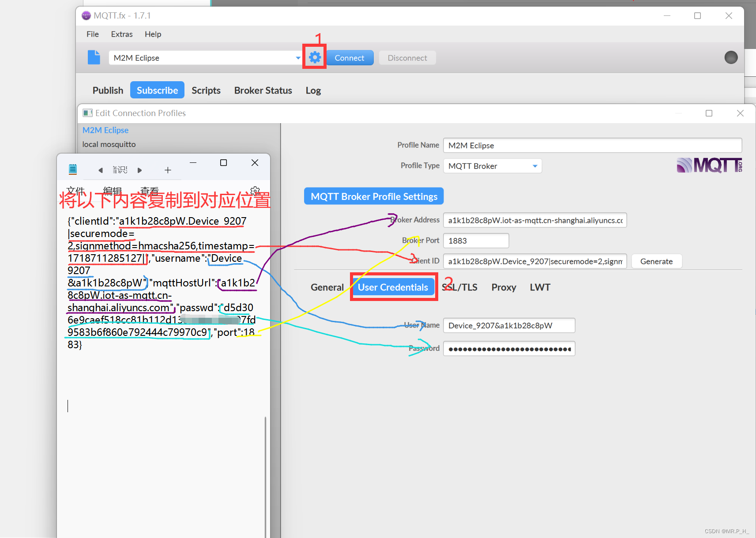Open connection settings gear icon

pyautogui.click(x=315, y=57)
